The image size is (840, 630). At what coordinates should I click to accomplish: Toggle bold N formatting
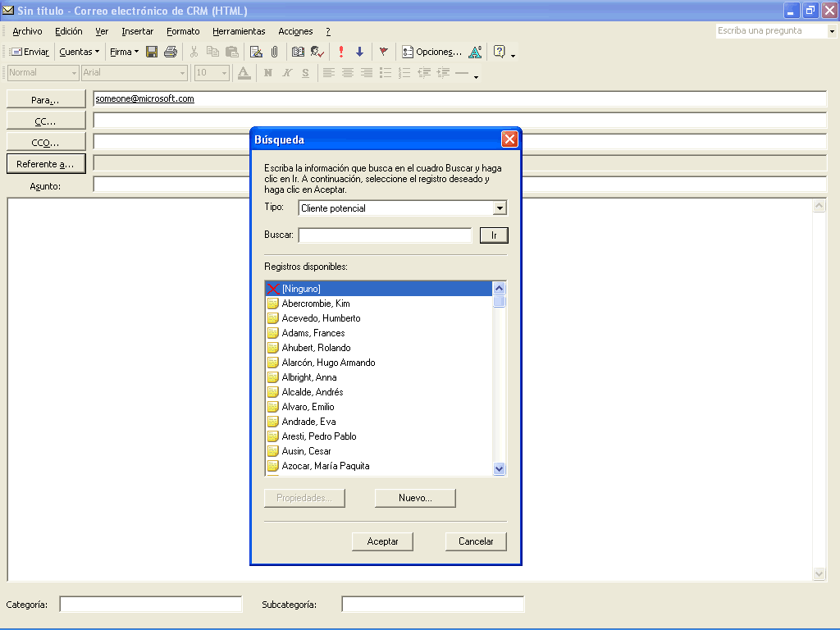[x=268, y=73]
